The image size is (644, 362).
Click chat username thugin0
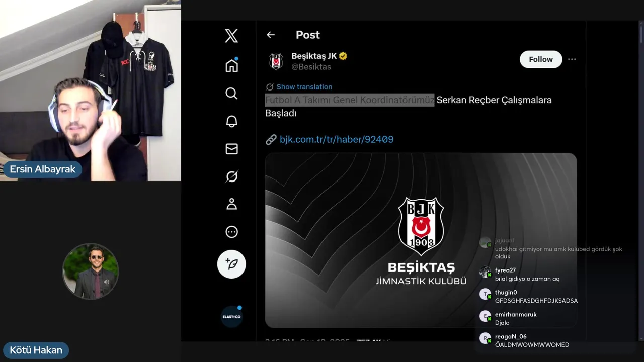506,293
